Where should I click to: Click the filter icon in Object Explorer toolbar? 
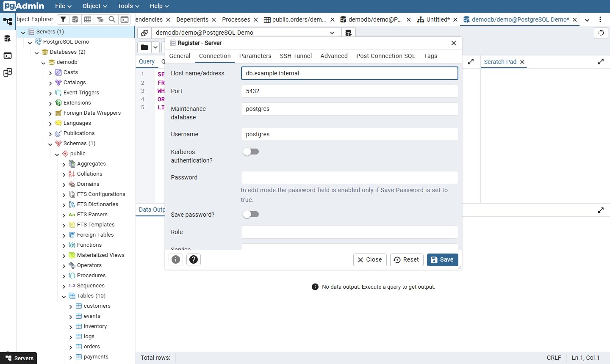[63, 19]
